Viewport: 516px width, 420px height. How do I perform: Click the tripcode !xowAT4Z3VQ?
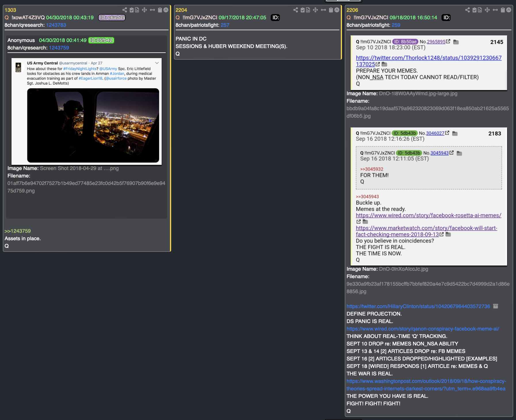pyautogui.click(x=28, y=18)
